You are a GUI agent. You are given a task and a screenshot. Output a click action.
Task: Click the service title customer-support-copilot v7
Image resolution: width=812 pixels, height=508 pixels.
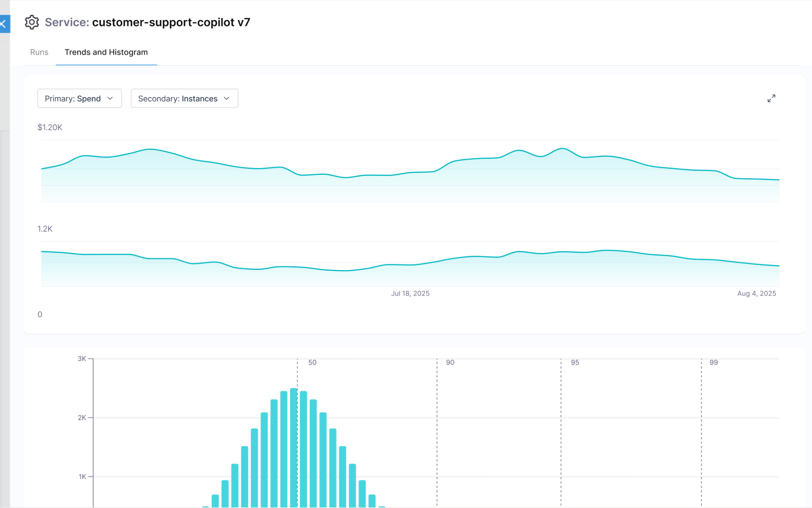[171, 22]
